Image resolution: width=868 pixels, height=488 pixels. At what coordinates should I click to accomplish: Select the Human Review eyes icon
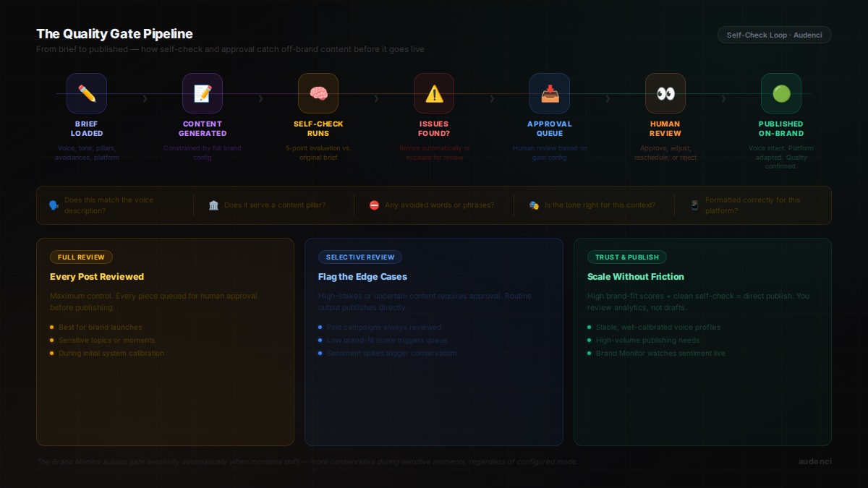click(665, 93)
